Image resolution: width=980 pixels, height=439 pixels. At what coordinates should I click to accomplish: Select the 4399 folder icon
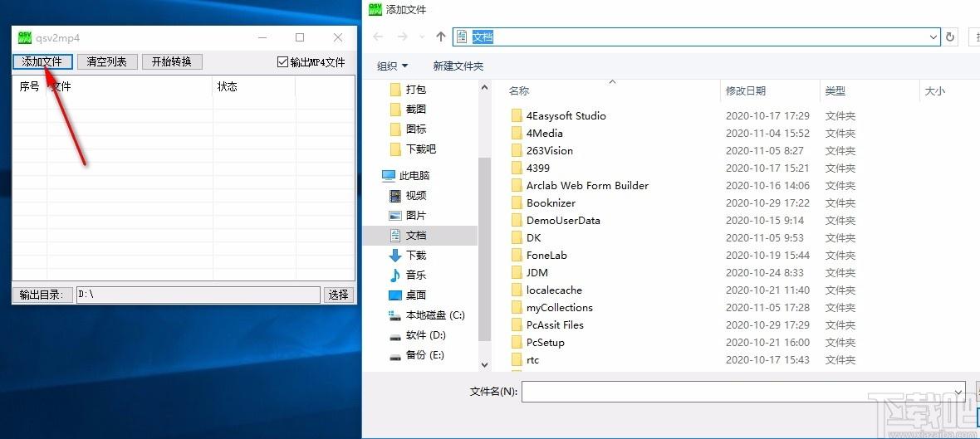pyautogui.click(x=517, y=168)
